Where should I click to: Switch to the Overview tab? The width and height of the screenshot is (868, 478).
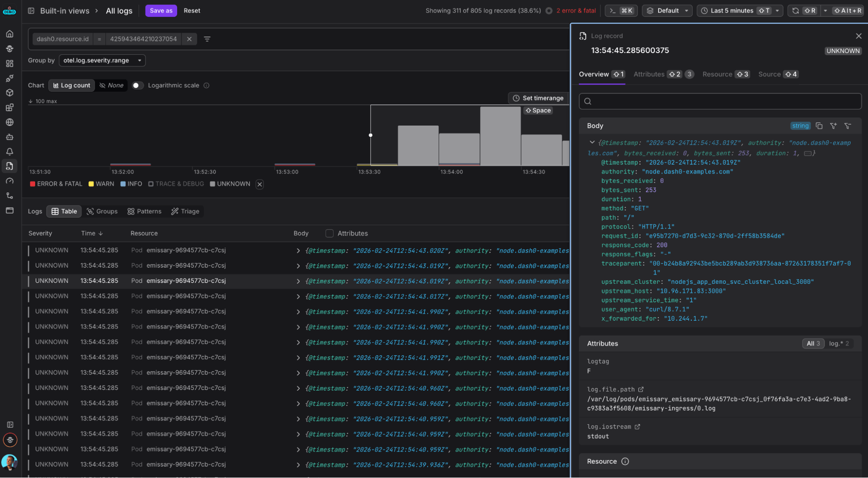tap(602, 74)
